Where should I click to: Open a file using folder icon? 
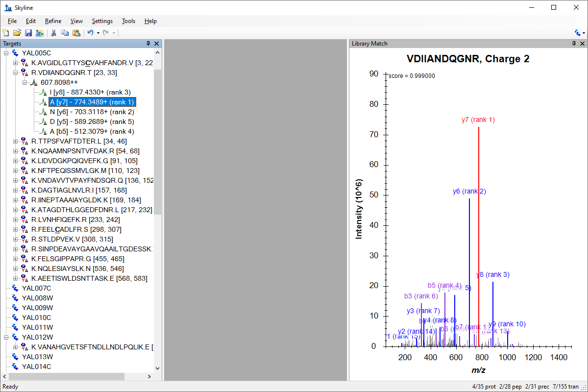coord(17,33)
